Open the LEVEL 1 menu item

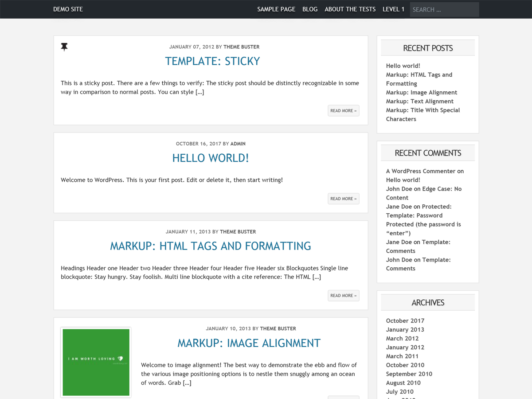click(393, 9)
